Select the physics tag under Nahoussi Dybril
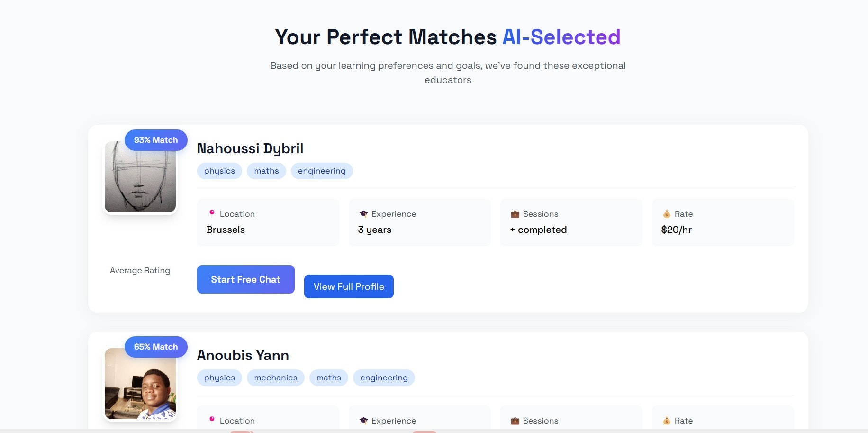Screen dimensions: 868x433 (x=219, y=171)
